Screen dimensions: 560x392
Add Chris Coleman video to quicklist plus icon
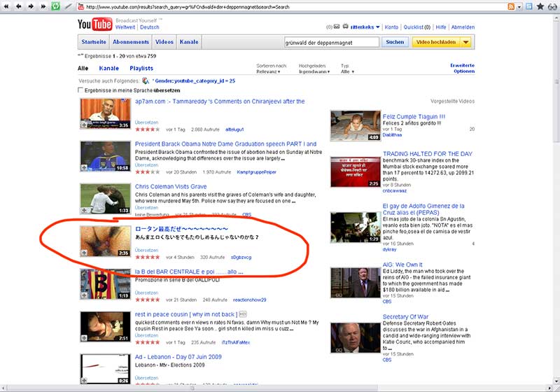click(x=83, y=210)
